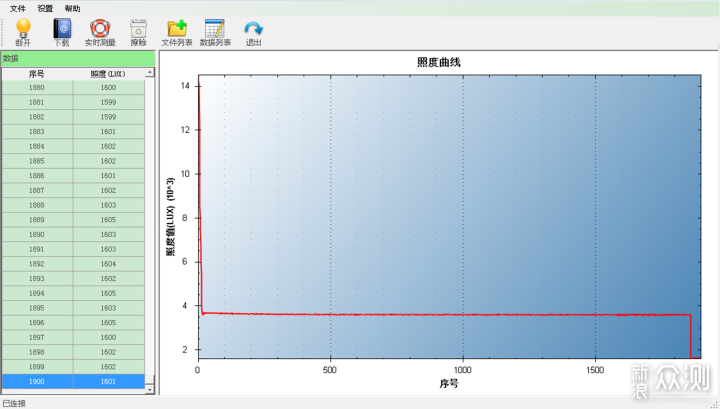
Task: Click lux value 1599 in row 1881
Action: click(x=108, y=102)
